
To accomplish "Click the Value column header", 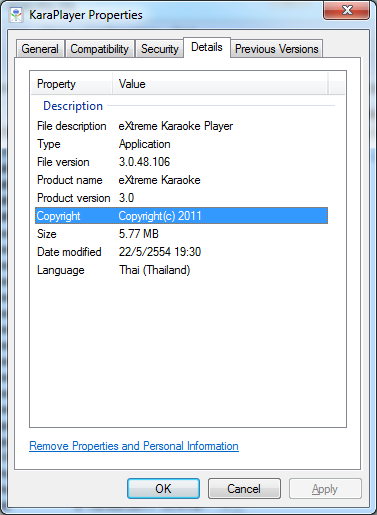I will [220, 84].
